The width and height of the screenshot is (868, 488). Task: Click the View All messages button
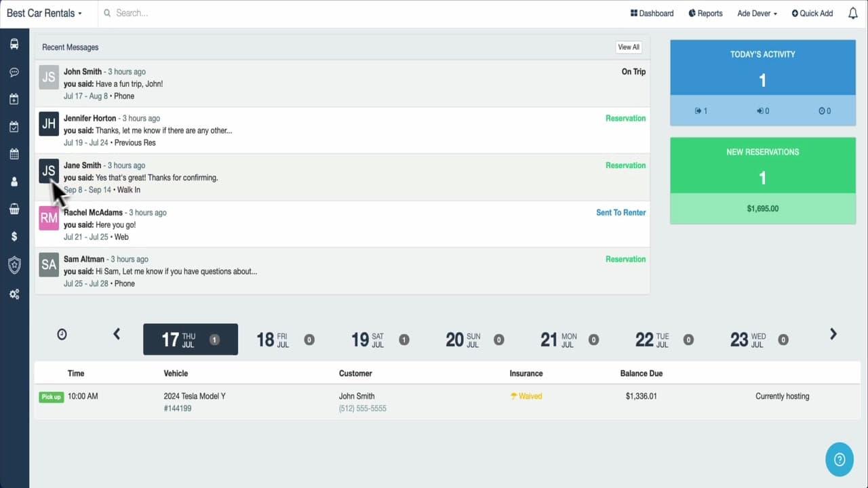point(628,47)
